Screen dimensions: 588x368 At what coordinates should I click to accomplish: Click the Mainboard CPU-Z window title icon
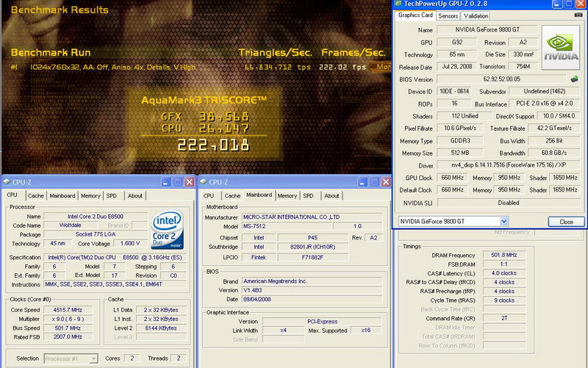(x=204, y=181)
